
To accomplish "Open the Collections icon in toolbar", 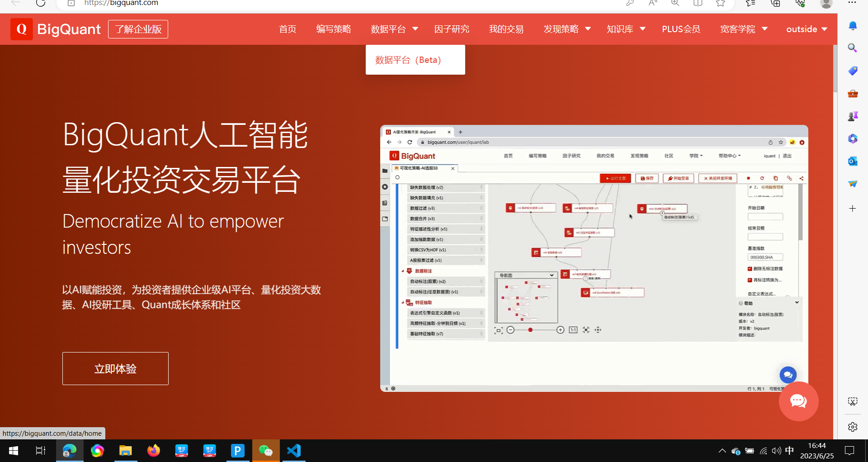I will [x=775, y=3].
